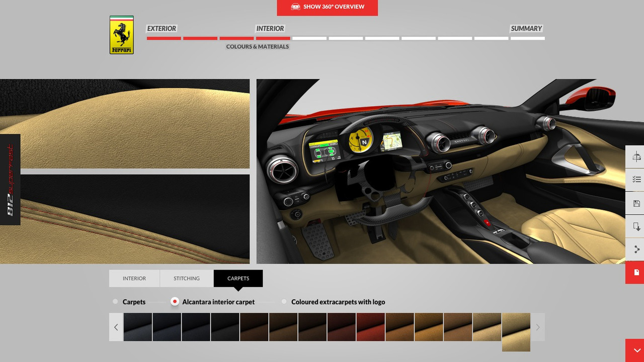
Task: Click the red document icon
Action: 636,273
